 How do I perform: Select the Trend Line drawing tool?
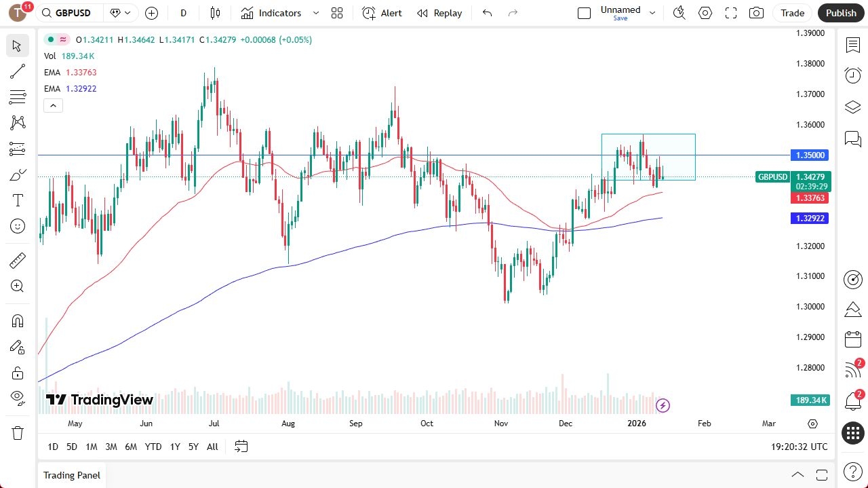(x=17, y=71)
